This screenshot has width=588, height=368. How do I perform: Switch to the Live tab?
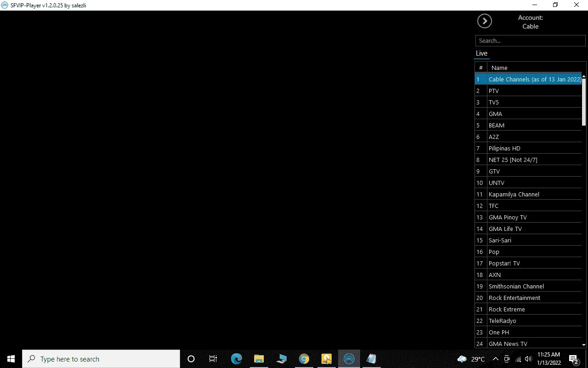(x=481, y=53)
